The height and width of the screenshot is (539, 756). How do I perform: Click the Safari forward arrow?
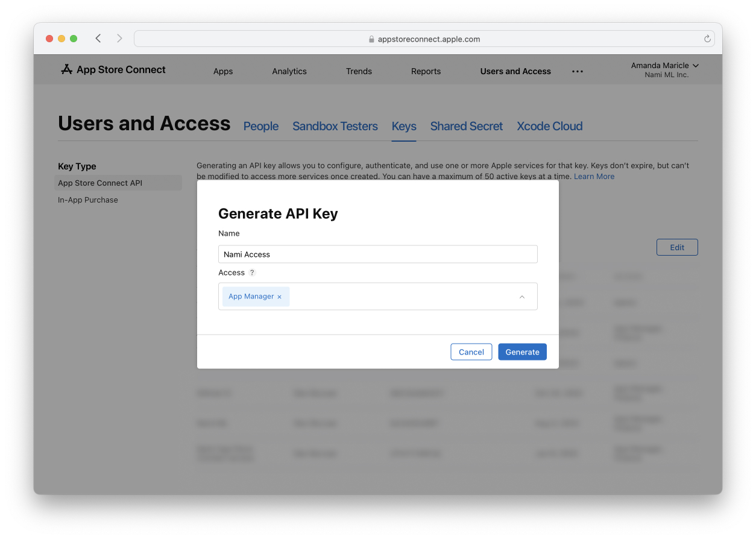point(119,39)
